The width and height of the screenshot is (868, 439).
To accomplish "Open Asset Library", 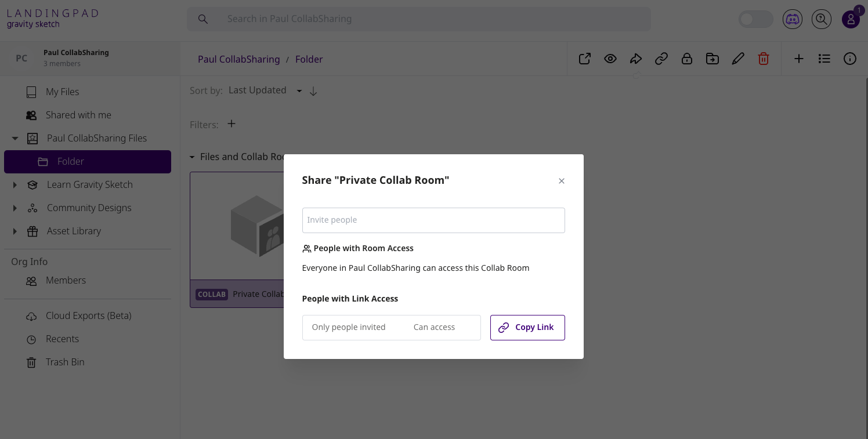I will [x=74, y=231].
